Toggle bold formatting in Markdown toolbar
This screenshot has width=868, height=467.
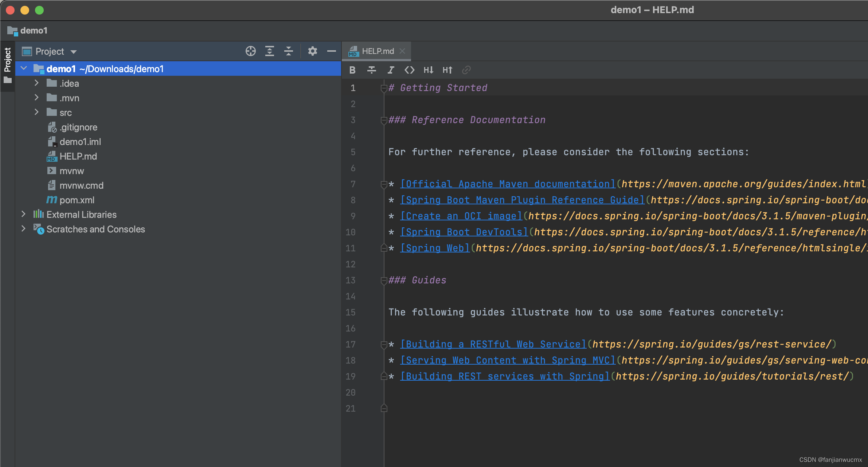352,70
